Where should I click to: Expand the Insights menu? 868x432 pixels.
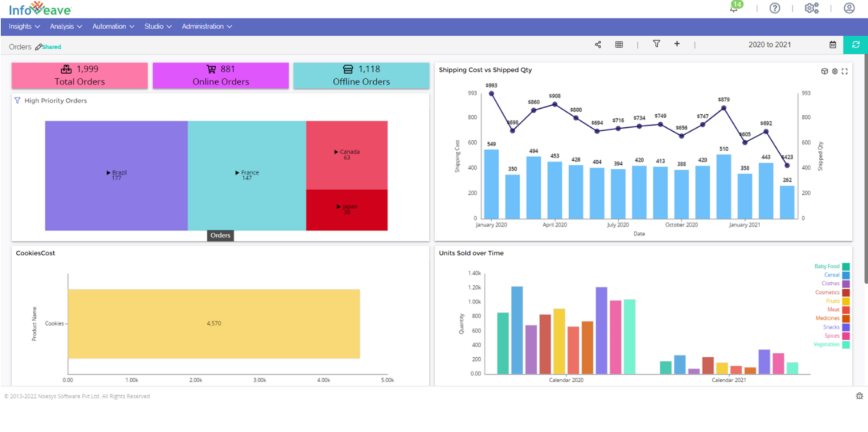tap(24, 26)
